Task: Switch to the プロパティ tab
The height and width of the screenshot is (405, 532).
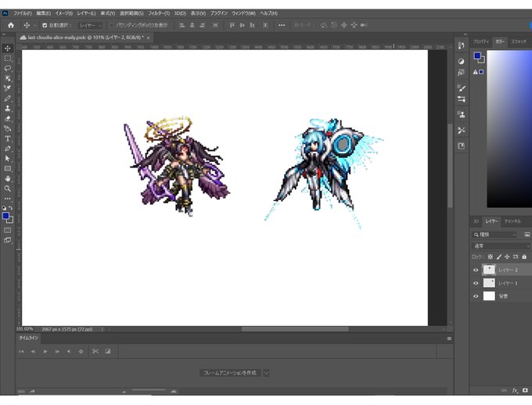Action: tap(481, 41)
